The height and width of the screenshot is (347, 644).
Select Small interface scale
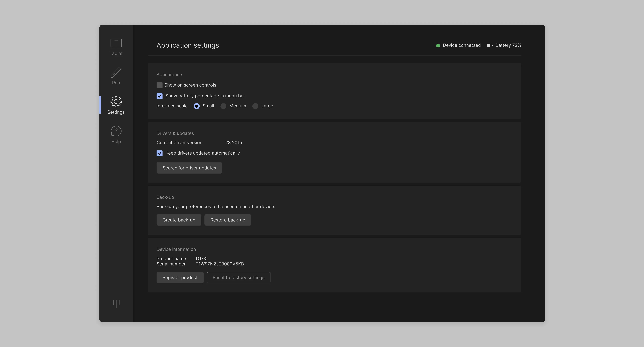(197, 106)
